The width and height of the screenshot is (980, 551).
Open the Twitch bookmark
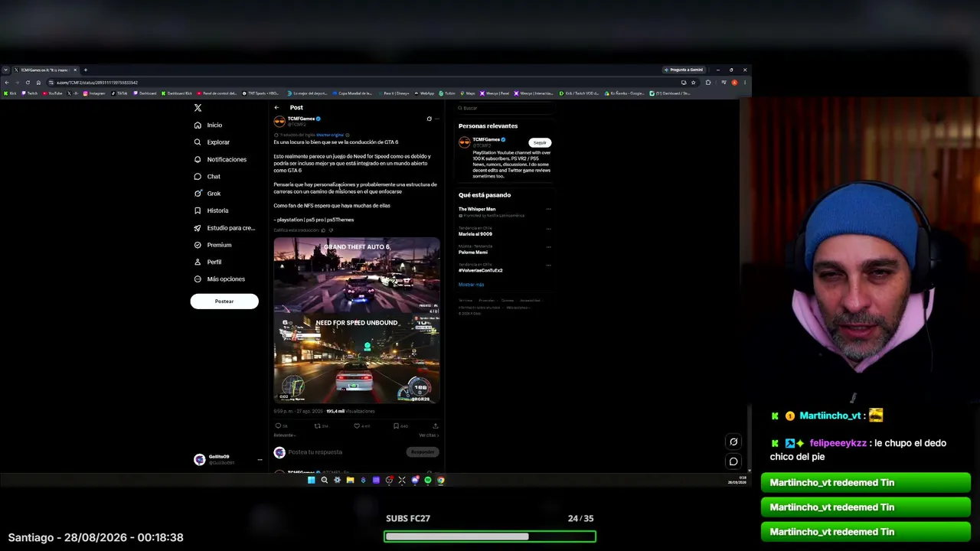coord(29,93)
